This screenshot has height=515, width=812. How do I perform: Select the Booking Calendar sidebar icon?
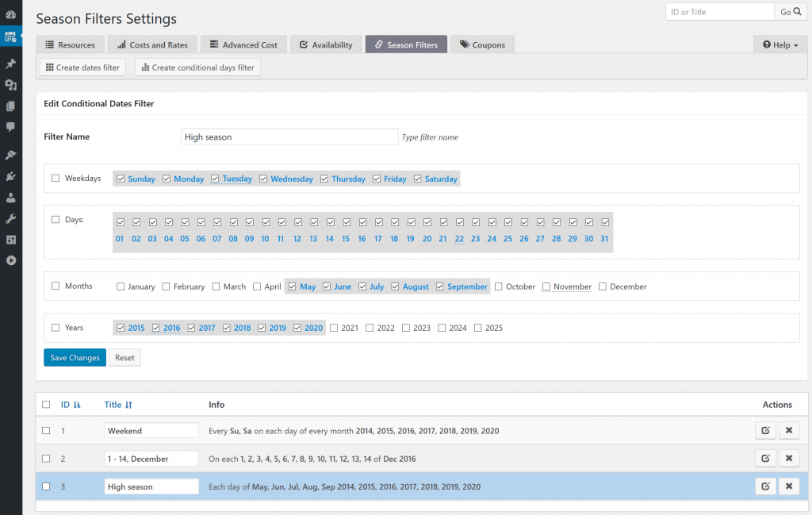coord(11,37)
